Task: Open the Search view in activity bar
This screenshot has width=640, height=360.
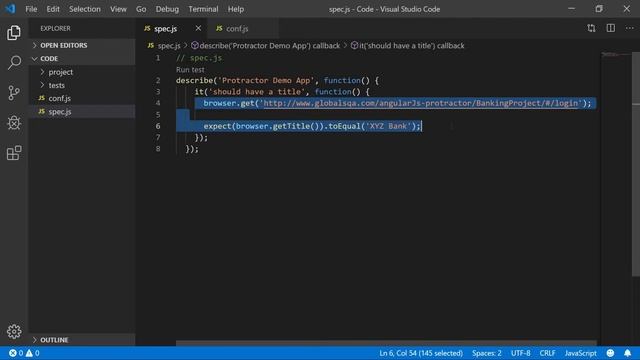Action: (x=14, y=62)
